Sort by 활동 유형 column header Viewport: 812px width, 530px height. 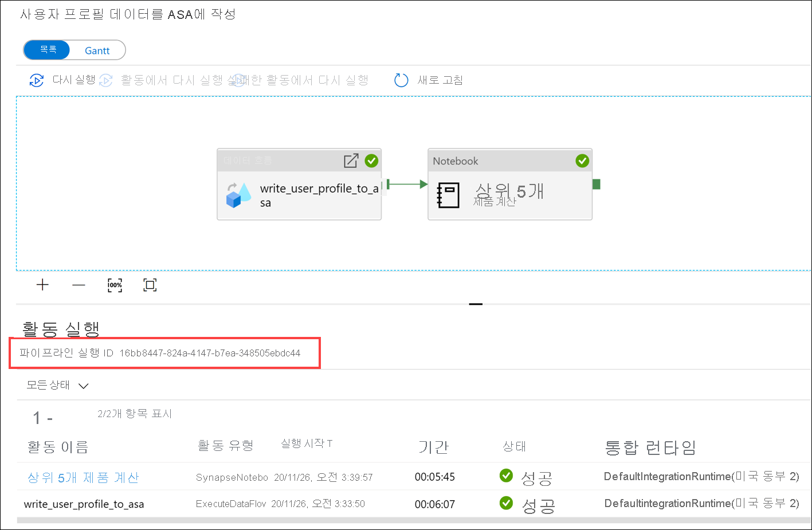click(x=225, y=445)
